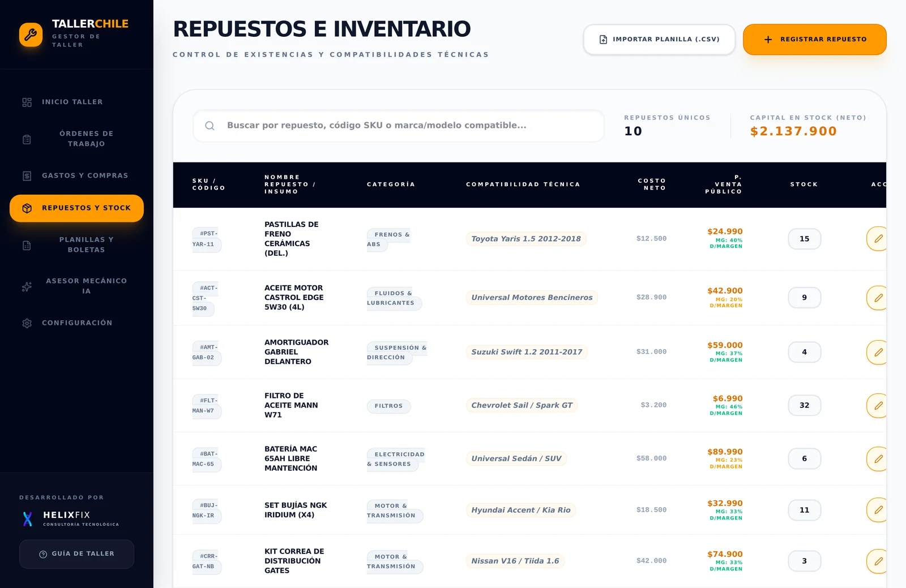Click Capital en Stock value $2.137.900
Screen dimensions: 906x588
[x=793, y=131]
